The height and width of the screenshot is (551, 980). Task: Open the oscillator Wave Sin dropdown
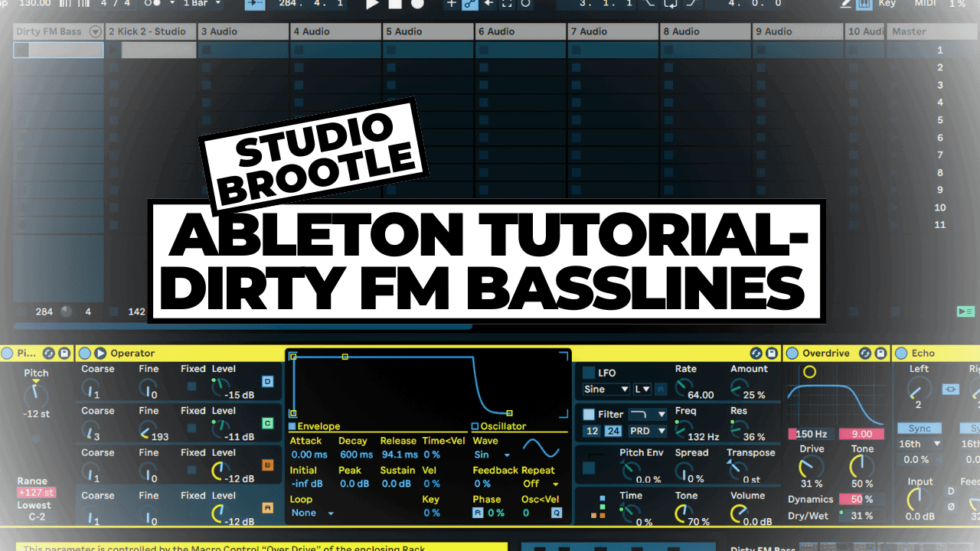point(492,455)
